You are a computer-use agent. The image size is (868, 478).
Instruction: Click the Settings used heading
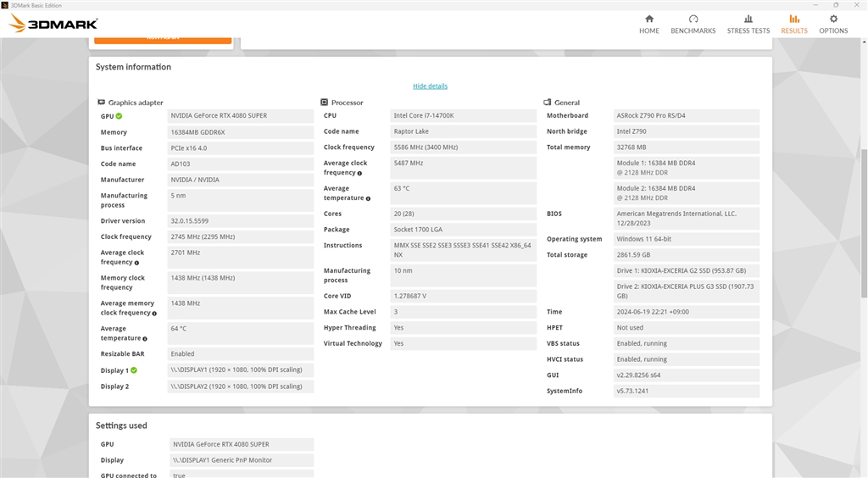[x=121, y=425]
